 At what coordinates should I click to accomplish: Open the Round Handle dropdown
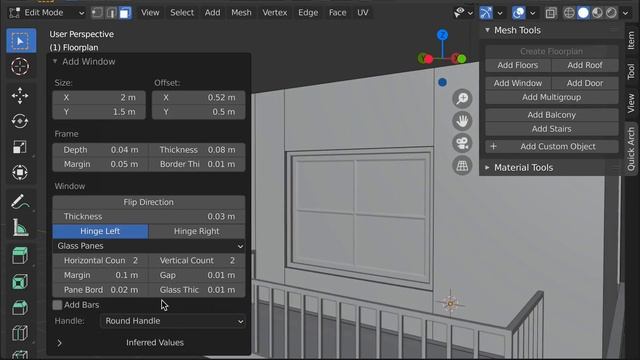[173, 321]
